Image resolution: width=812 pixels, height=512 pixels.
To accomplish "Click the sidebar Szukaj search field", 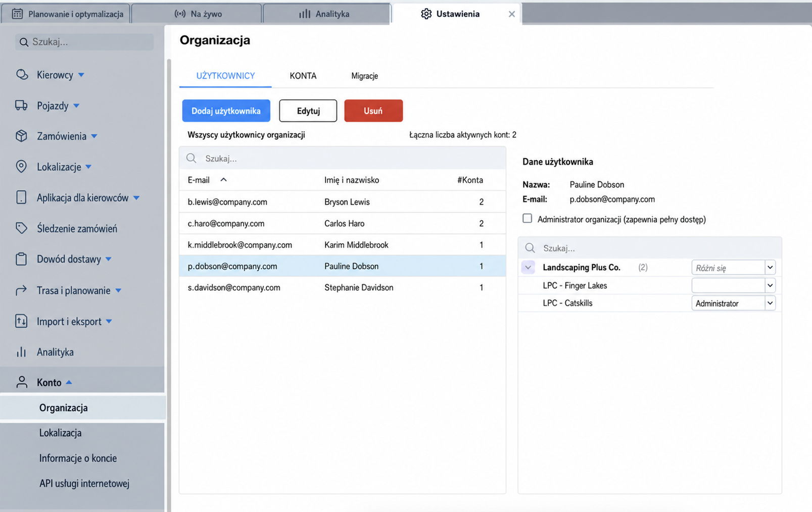I will (x=84, y=42).
